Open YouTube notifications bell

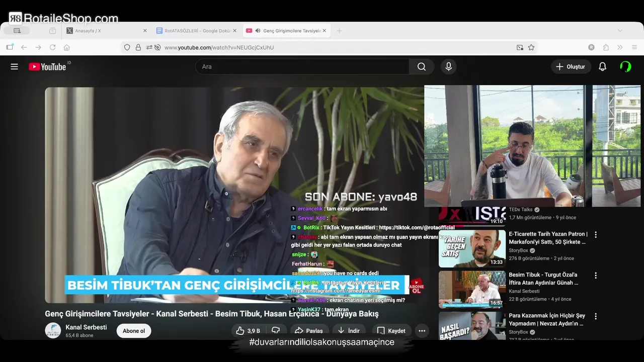[602, 66]
